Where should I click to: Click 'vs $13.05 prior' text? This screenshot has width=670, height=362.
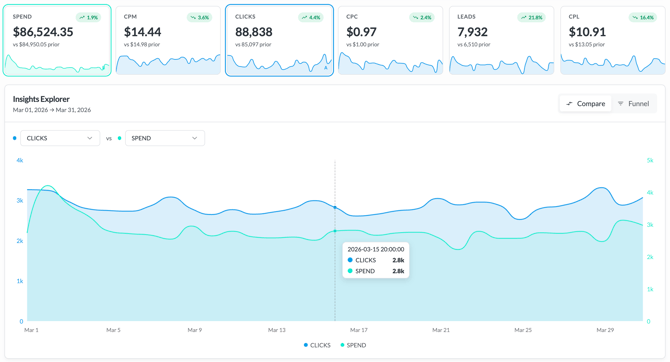point(587,44)
